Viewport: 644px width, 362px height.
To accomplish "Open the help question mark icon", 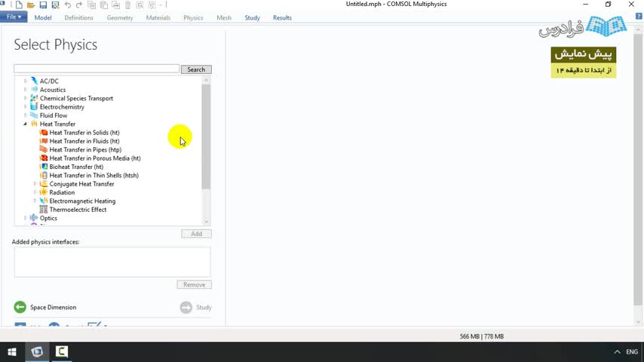I will [x=639, y=17].
